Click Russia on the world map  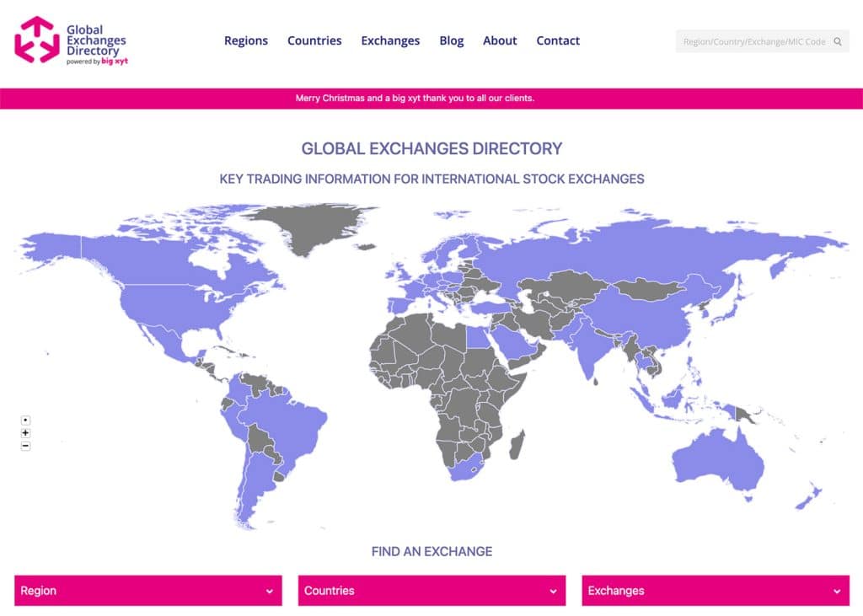point(632,253)
